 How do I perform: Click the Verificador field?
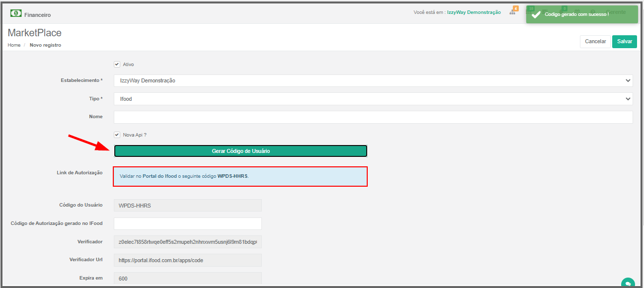point(188,242)
